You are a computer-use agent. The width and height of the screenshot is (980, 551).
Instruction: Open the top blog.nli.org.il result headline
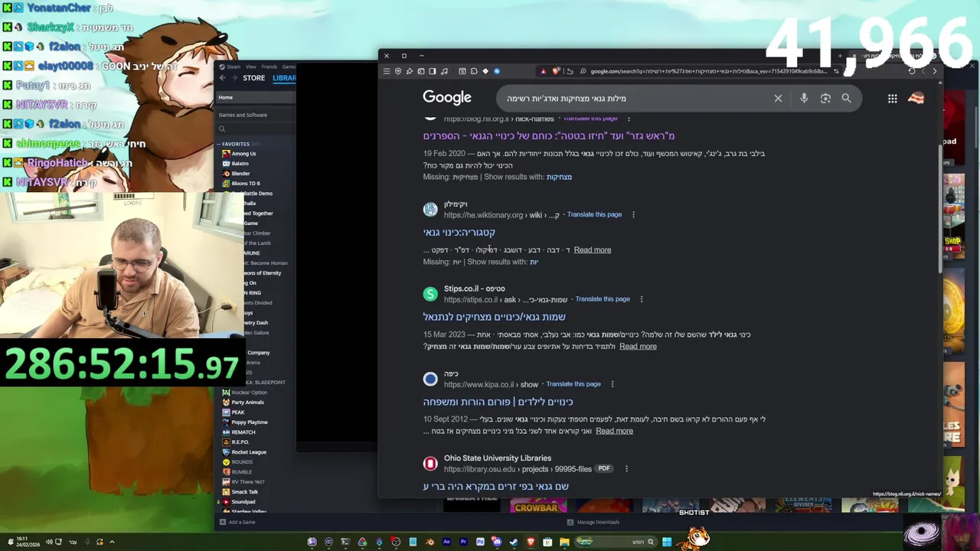(549, 135)
